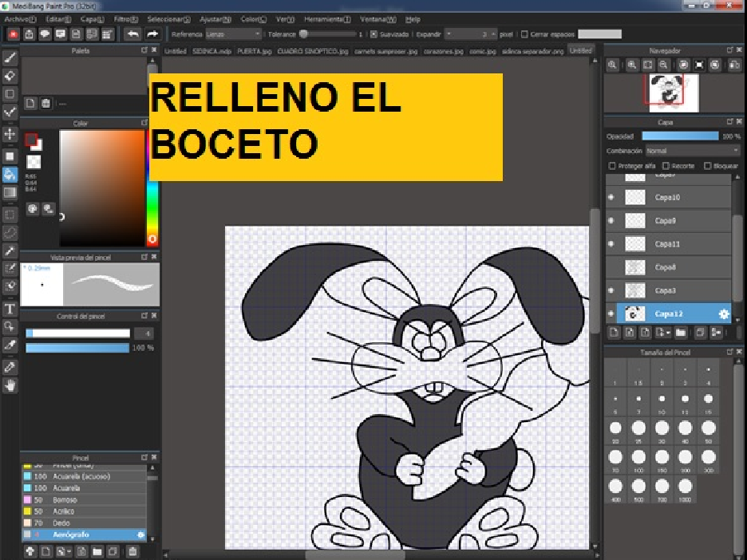Add new color to Paleta panel
The height and width of the screenshot is (560, 747).
point(30,104)
